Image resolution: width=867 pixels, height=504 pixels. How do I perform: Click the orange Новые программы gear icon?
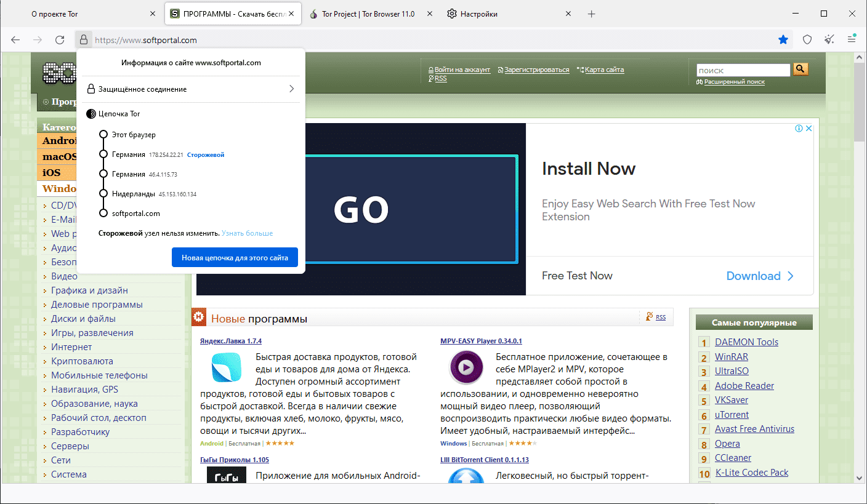point(199,318)
